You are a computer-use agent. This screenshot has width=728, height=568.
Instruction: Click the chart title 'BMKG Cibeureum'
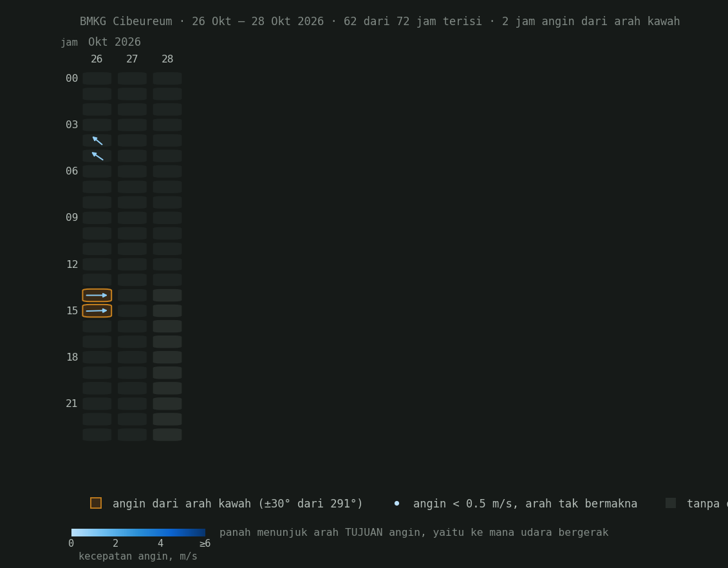tap(126, 21)
